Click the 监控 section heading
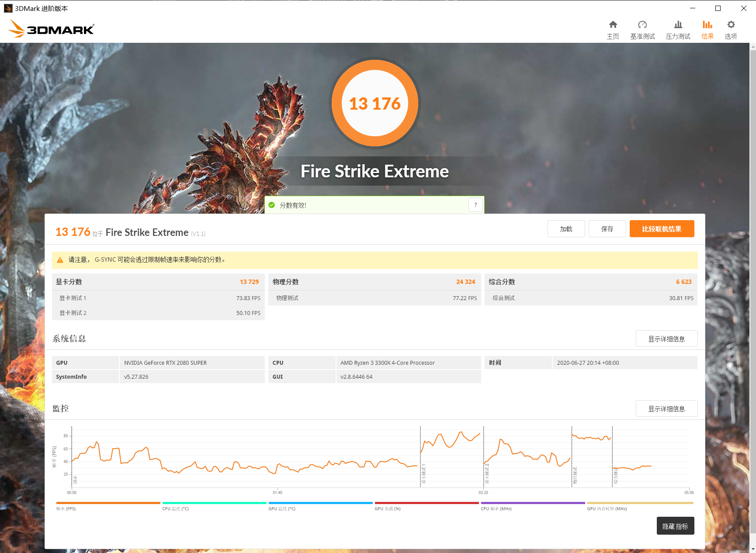756x553 pixels. [61, 408]
